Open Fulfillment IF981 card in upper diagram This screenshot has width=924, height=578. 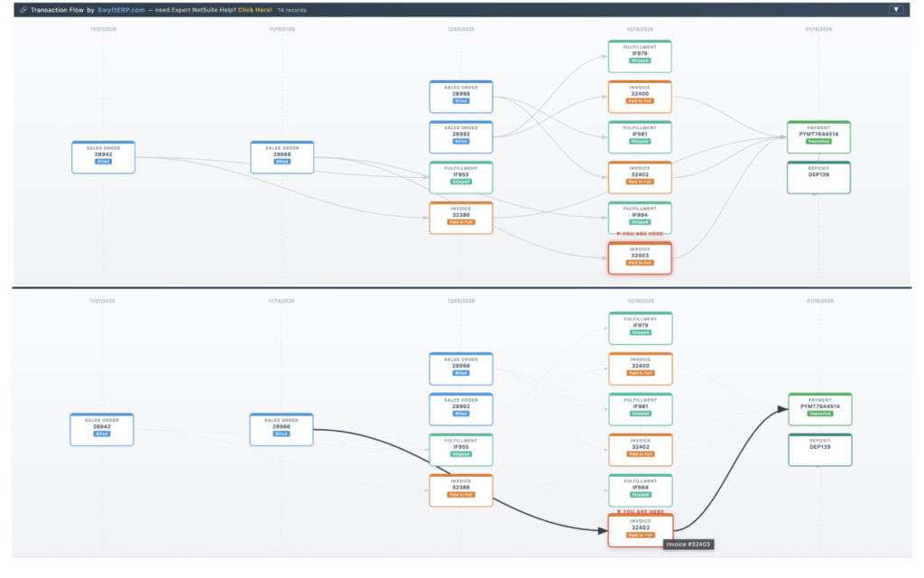tap(640, 137)
